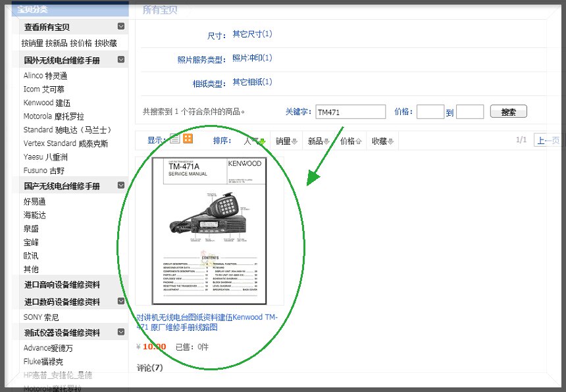
Task: Focus the 关键字 input containing TM471
Action: coord(351,112)
